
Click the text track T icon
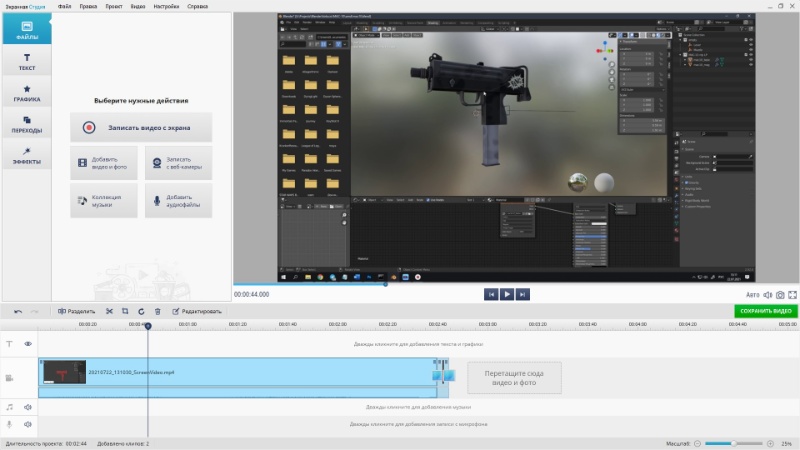(x=10, y=344)
